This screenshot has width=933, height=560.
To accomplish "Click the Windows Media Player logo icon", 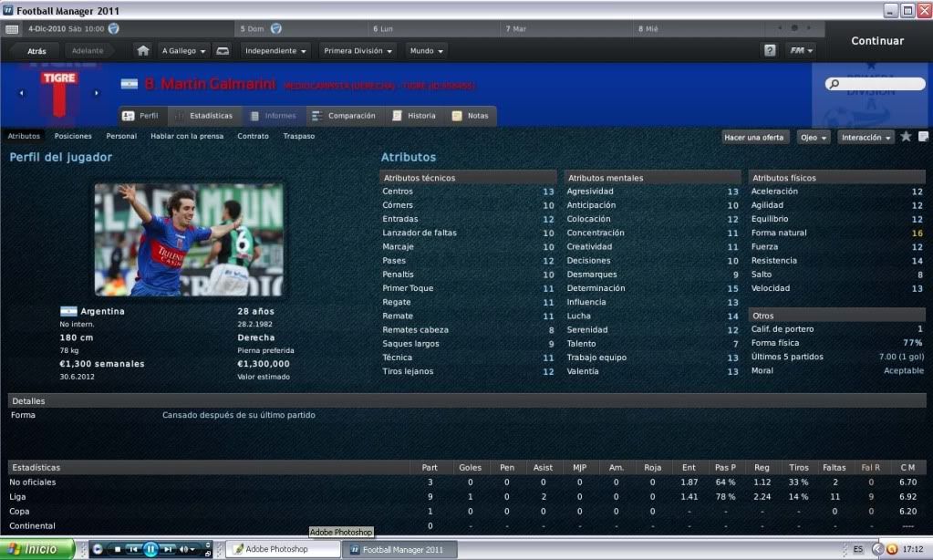I will 97,549.
